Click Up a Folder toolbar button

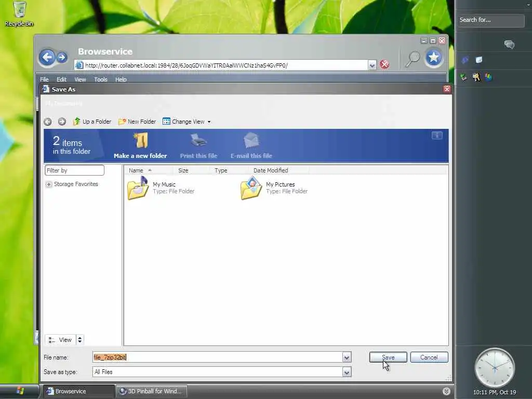(x=92, y=122)
